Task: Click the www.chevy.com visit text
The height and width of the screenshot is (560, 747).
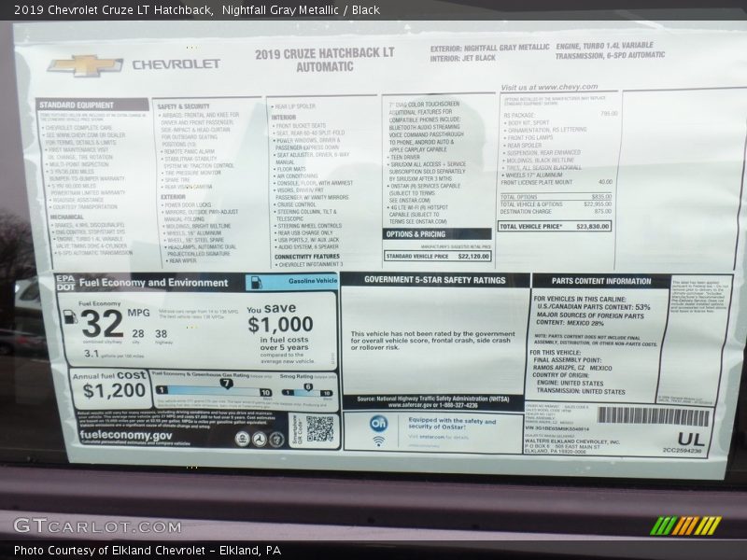Action: point(549,87)
